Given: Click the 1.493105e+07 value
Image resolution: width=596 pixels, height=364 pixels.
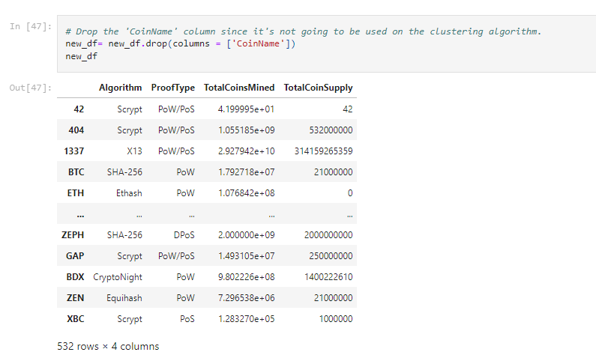Looking at the screenshot, I should 247,256.
